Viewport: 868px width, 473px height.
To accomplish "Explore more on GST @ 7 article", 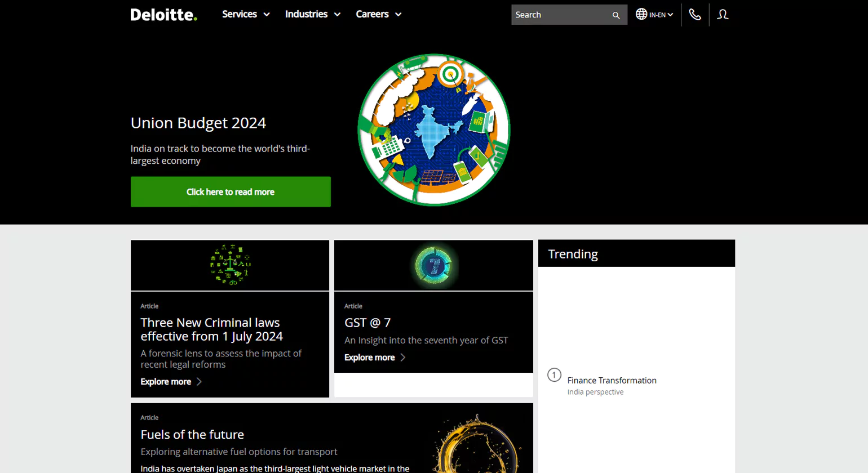I will [369, 357].
